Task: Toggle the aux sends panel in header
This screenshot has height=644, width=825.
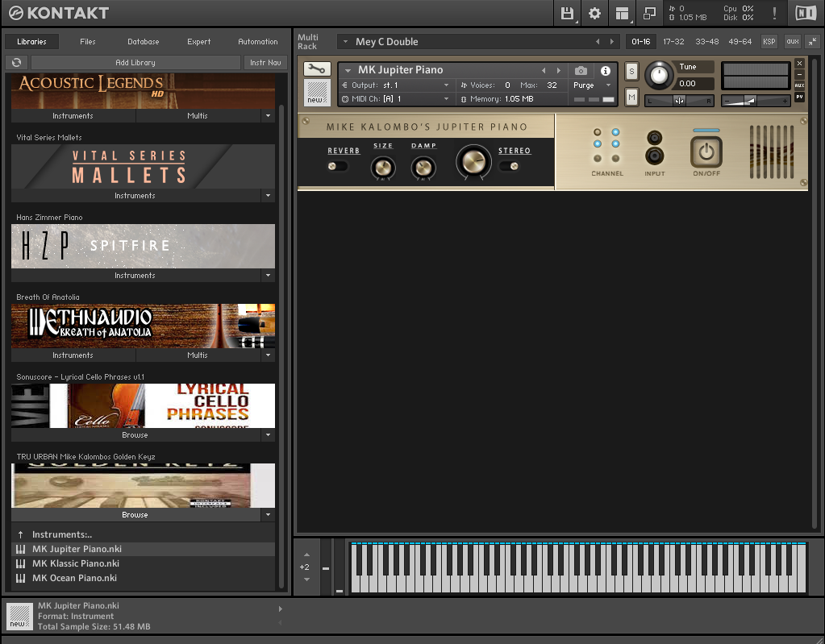Action: (x=793, y=42)
